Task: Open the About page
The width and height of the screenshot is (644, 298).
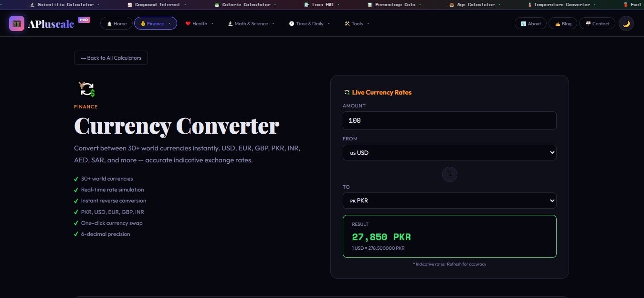Action: click(530, 23)
